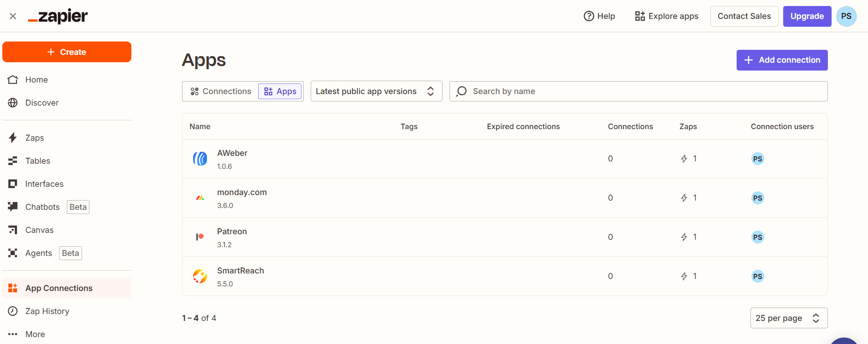The height and width of the screenshot is (344, 868).
Task: Click Expired connections column header
Action: (523, 126)
